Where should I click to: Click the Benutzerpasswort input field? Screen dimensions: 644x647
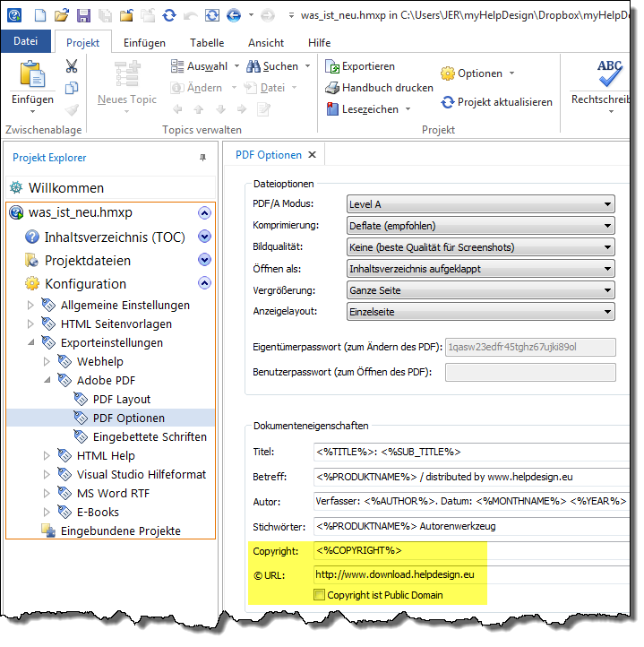pos(529,373)
